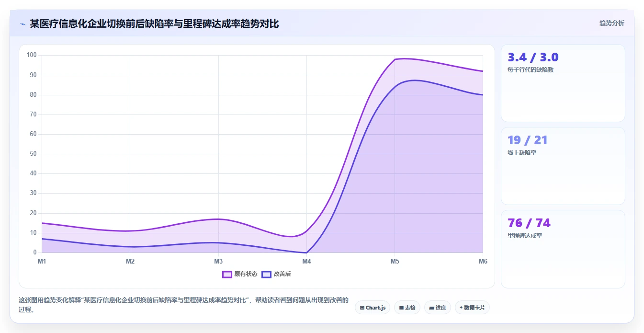This screenshot has height=333, width=644.
Task: Select the 进度 tag chip
Action: coord(438,308)
